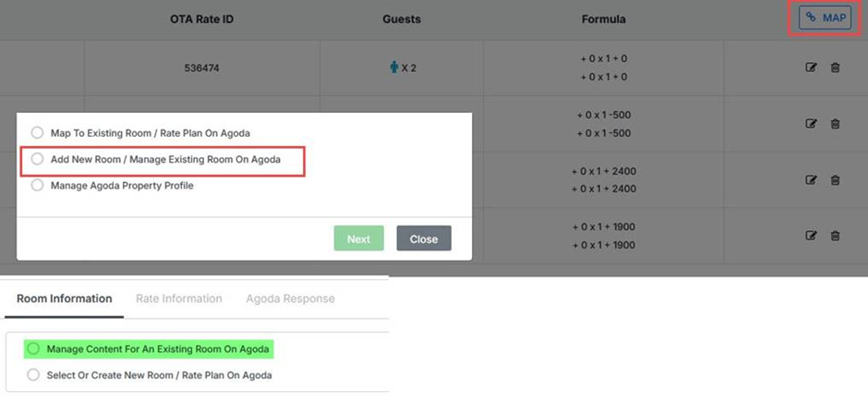Delete the row with formula +1900

[x=835, y=236]
